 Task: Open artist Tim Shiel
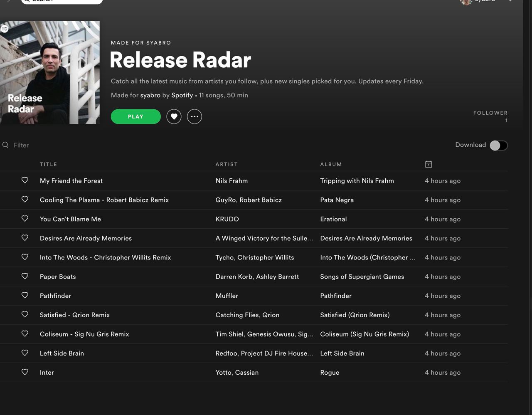[230, 334]
